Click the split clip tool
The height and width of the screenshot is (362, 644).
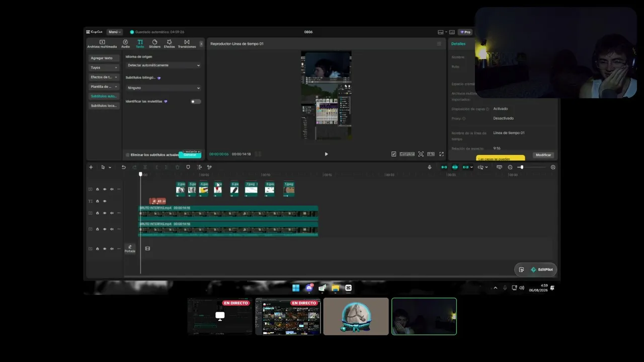(145, 167)
